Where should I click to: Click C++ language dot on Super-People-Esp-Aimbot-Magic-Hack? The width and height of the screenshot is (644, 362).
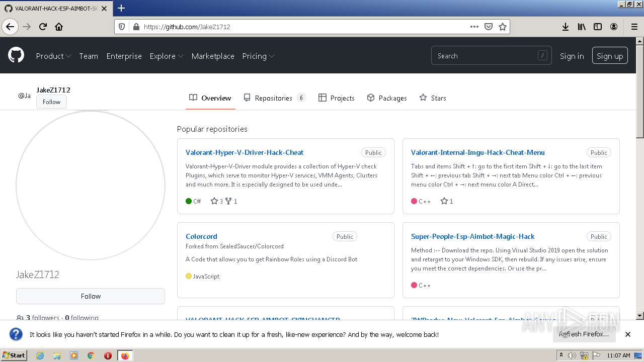click(x=414, y=285)
